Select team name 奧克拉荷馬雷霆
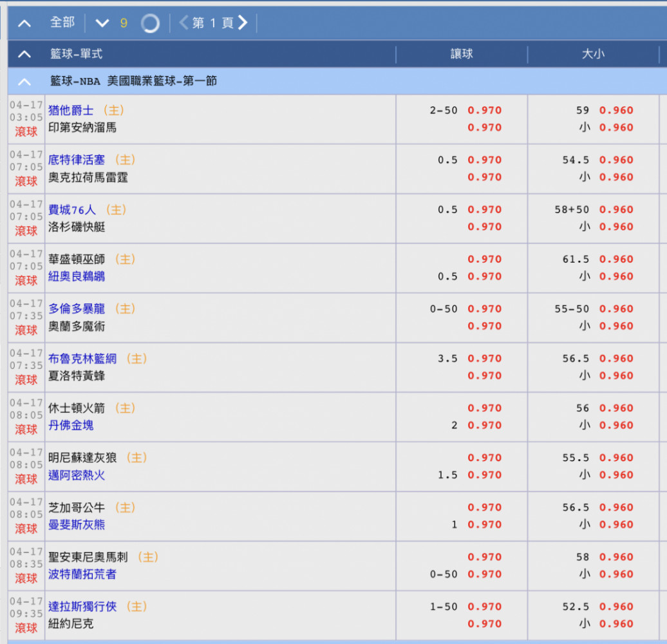 point(88,177)
